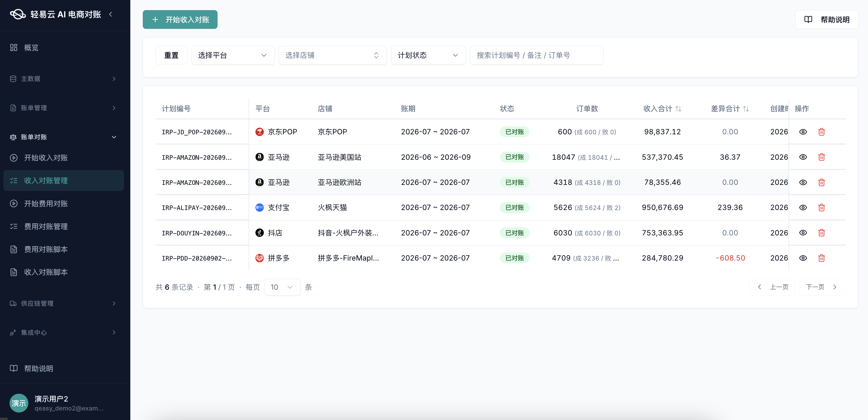
Task: Expand the 主数据 menu section
Action: point(64,79)
